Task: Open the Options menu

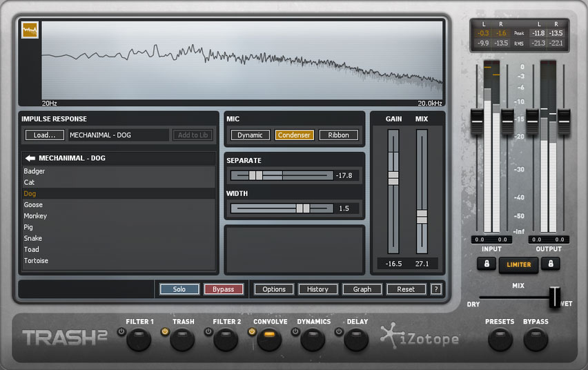Action: (274, 289)
